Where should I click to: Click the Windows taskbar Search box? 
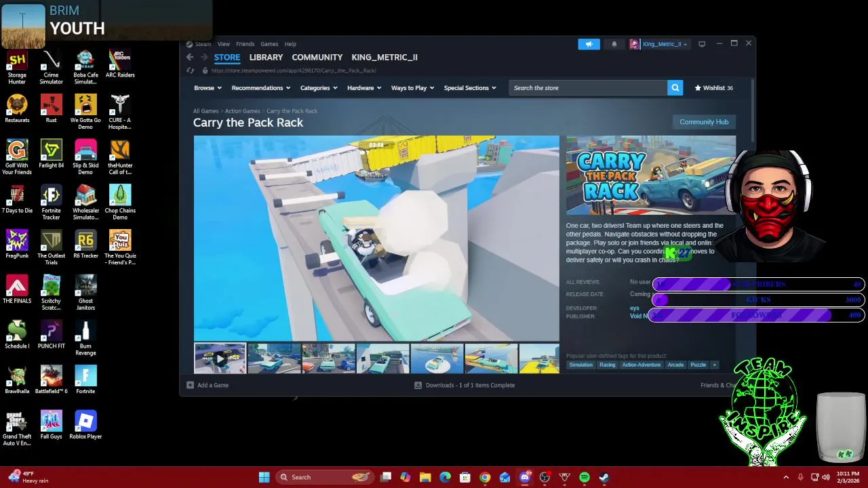pyautogui.click(x=325, y=477)
